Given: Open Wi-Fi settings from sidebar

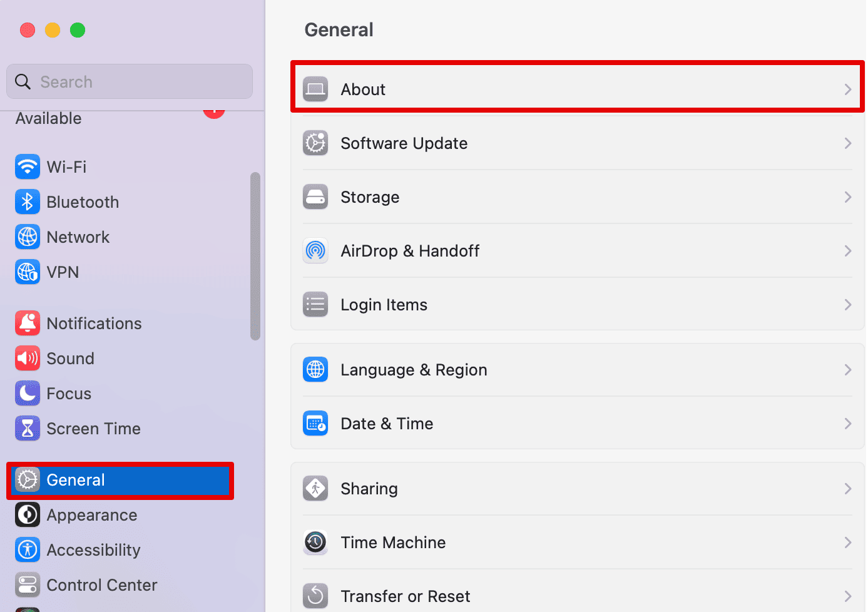Looking at the screenshot, I should [67, 166].
